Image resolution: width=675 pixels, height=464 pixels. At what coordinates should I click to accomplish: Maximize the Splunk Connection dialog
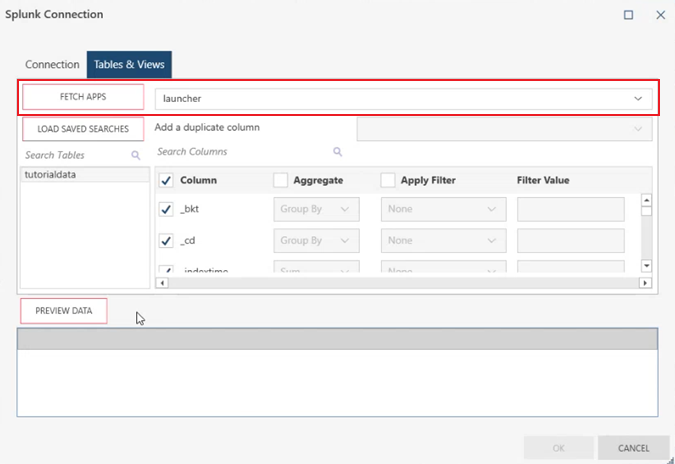(x=628, y=15)
